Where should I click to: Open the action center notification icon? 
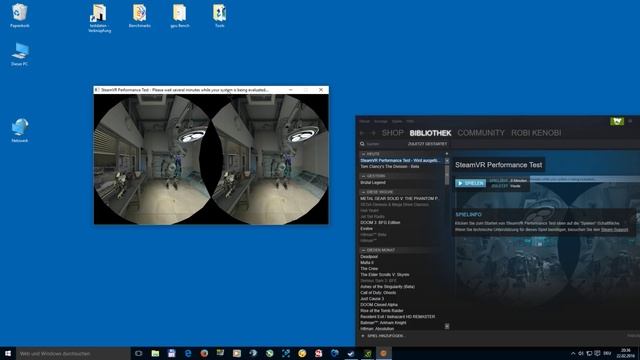tap(597, 353)
